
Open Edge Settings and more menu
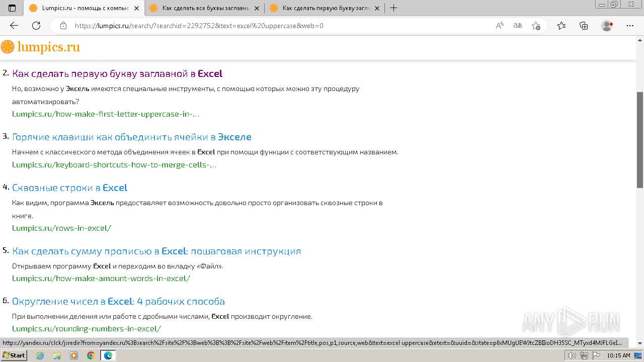point(630,26)
